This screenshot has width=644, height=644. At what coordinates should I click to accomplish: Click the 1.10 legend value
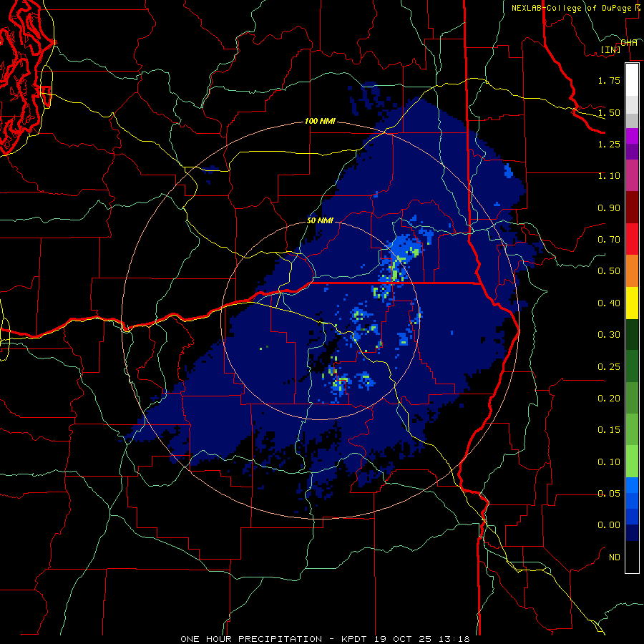tap(609, 176)
